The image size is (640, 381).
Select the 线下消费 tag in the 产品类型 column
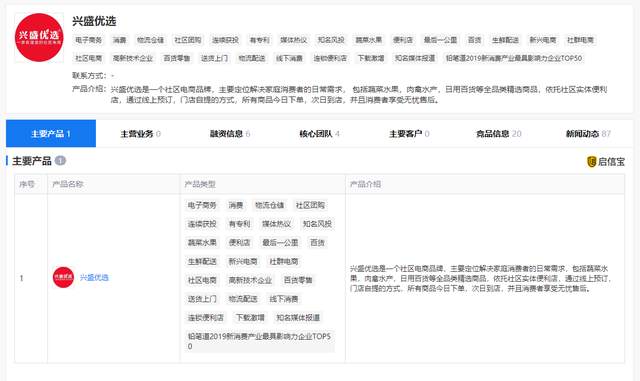tap(284, 299)
